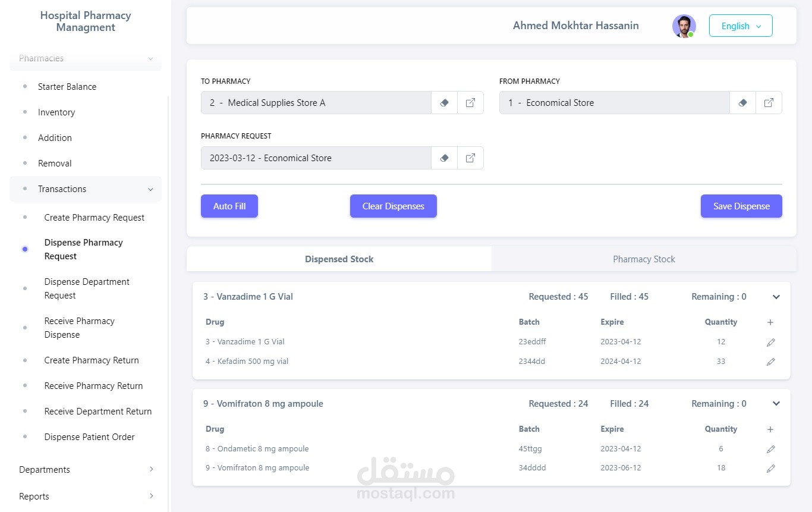Add a batch row under Vomifraton section
The image size is (812, 512).
(x=770, y=429)
